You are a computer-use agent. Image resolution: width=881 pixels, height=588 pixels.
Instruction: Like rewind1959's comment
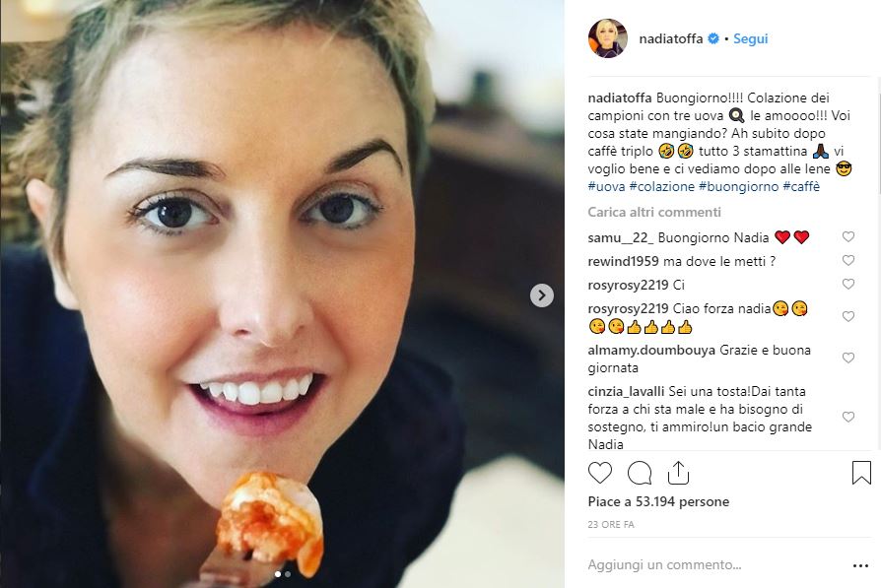point(847,261)
